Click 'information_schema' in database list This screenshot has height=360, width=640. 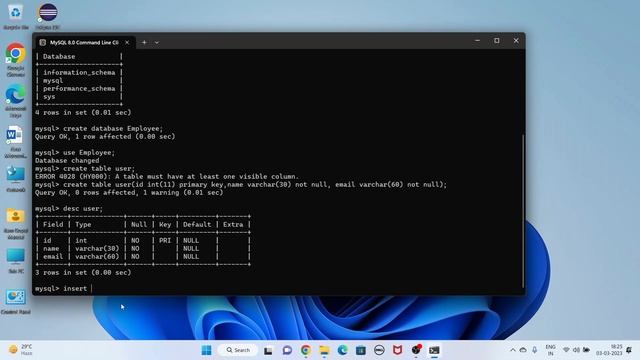pyautogui.click(x=79, y=72)
